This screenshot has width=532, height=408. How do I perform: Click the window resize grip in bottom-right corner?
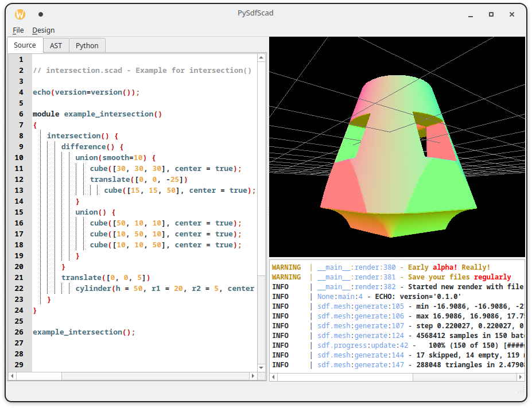(522, 391)
